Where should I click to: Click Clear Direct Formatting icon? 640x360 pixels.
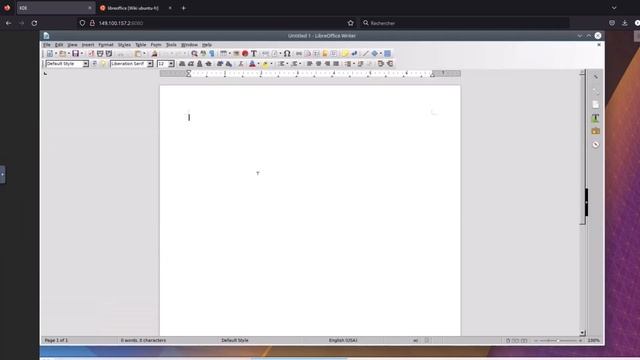click(241, 64)
